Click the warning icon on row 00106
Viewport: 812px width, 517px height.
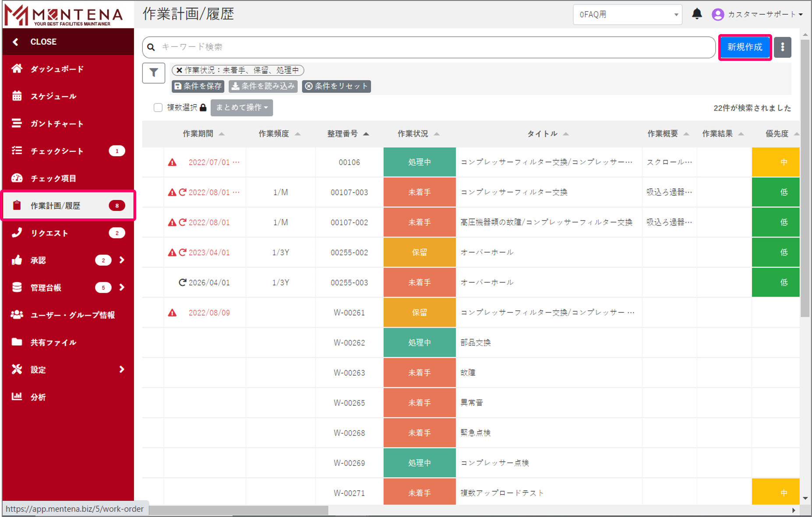172,162
